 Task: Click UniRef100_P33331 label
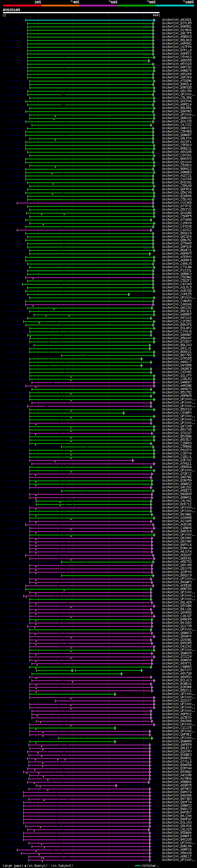[x=176, y=271]
